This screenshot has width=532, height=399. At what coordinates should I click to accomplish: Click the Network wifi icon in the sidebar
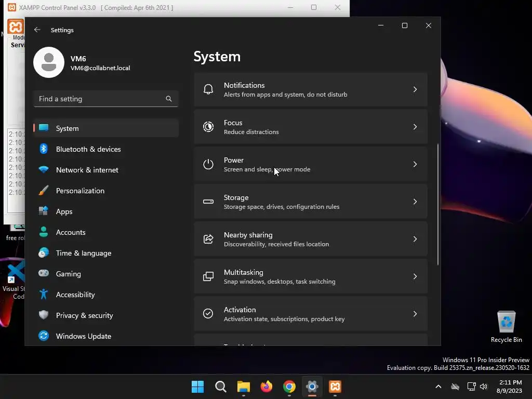click(x=44, y=169)
